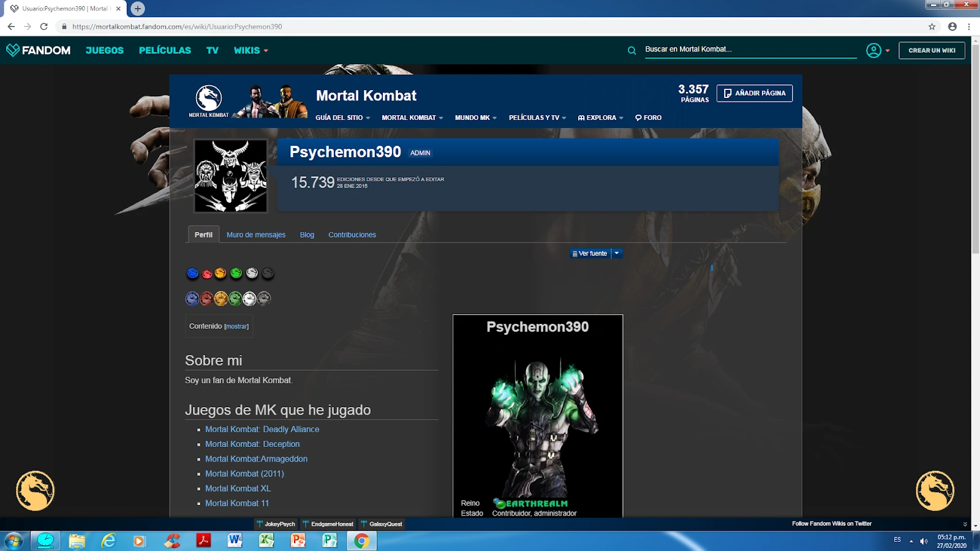The image size is (980, 551).
Task: Click the silver dragon badge in second row
Action: (x=249, y=299)
